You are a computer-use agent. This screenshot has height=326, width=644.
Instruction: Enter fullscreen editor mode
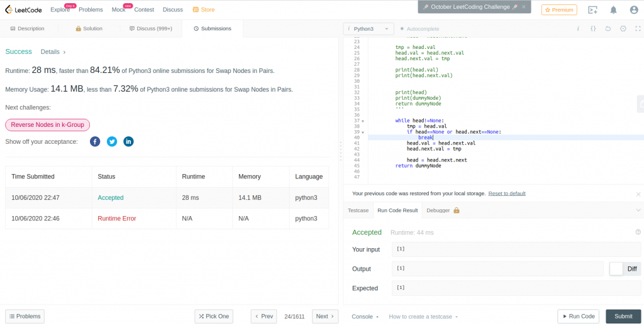(638, 29)
